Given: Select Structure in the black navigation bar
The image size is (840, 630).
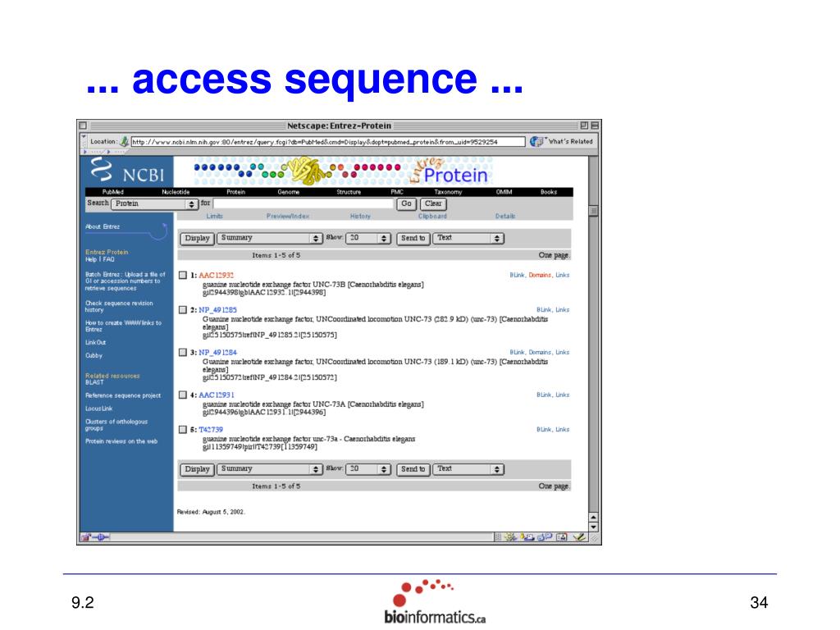Looking at the screenshot, I should point(349,192).
